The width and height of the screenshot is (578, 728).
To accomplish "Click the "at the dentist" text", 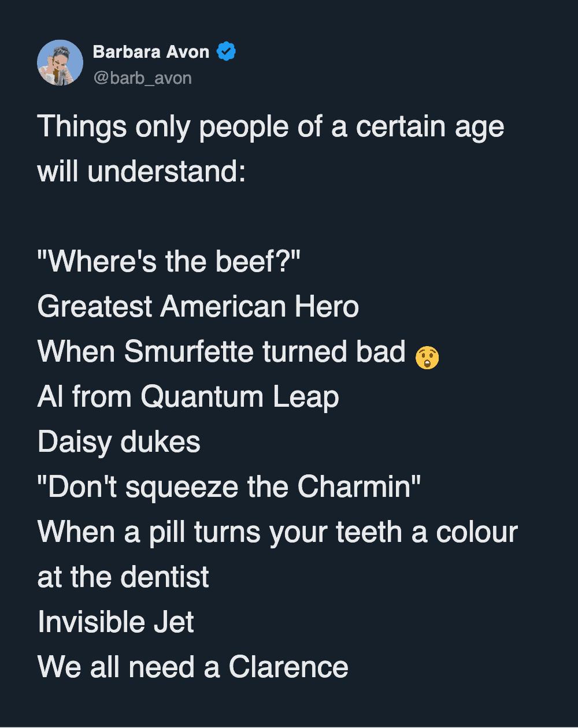I will tap(123, 577).
